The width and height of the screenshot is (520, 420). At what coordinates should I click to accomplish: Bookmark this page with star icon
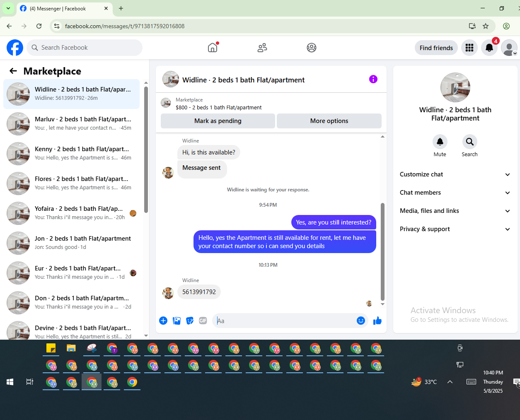486,26
